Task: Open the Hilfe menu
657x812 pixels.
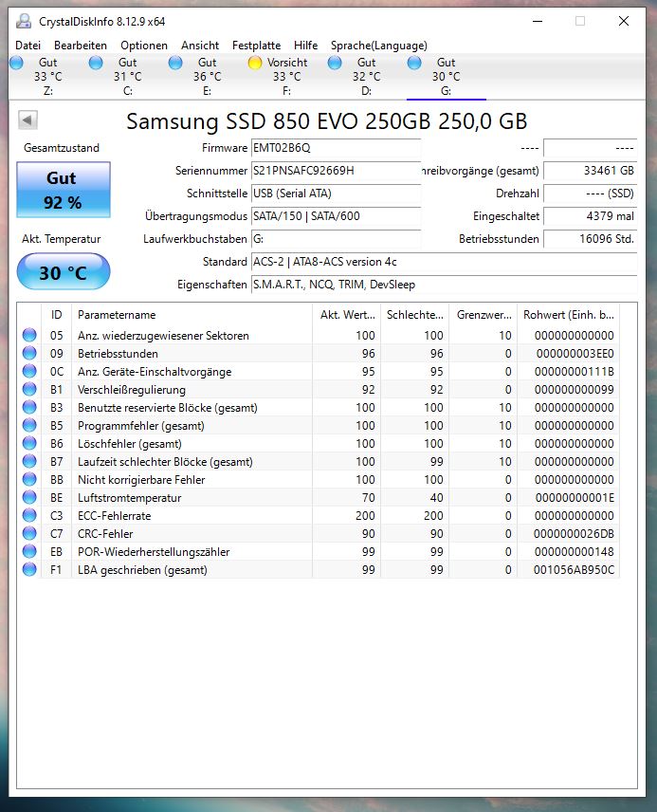Action: click(305, 46)
